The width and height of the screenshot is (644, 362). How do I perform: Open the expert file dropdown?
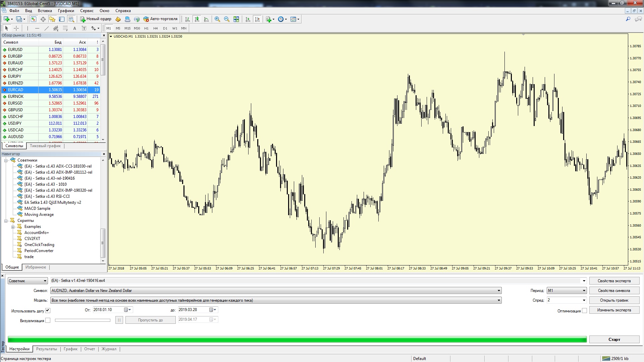(584, 281)
